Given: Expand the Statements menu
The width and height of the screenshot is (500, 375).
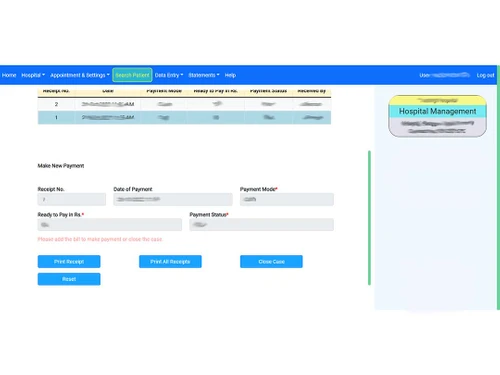Looking at the screenshot, I should (x=204, y=75).
